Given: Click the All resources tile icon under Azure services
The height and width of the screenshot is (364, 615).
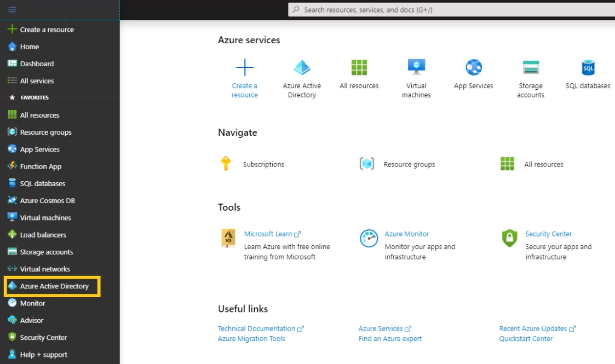Looking at the screenshot, I should (359, 67).
